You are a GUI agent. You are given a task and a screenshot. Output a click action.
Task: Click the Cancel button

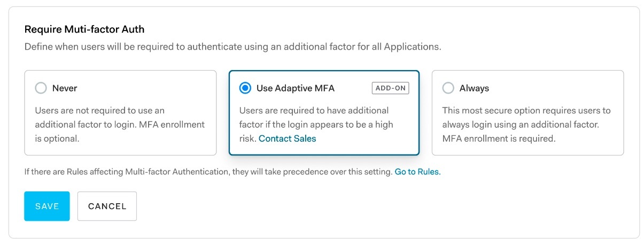pos(107,206)
